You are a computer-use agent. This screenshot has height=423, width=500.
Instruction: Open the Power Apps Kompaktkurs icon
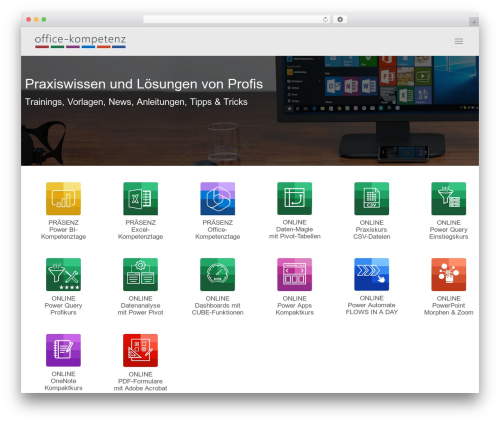[x=294, y=274]
